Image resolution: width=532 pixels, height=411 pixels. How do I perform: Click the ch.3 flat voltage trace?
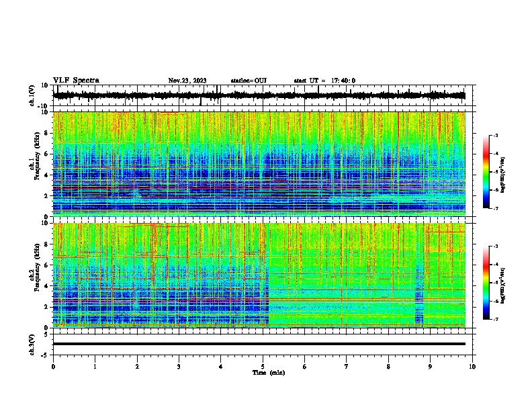coord(259,344)
